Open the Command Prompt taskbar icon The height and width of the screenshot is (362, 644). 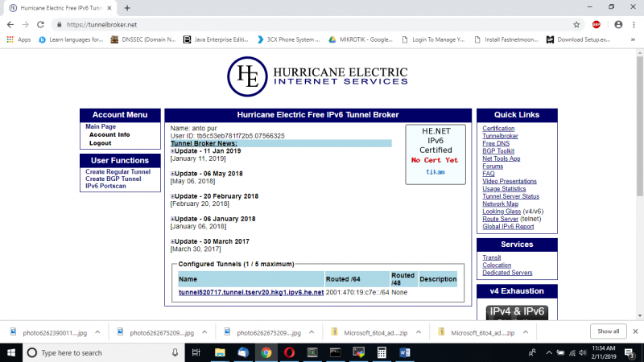[335, 352]
